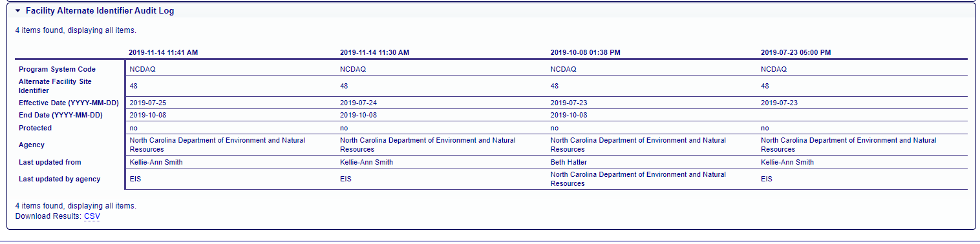Select effective date 2019-07-24 cell

358,103
